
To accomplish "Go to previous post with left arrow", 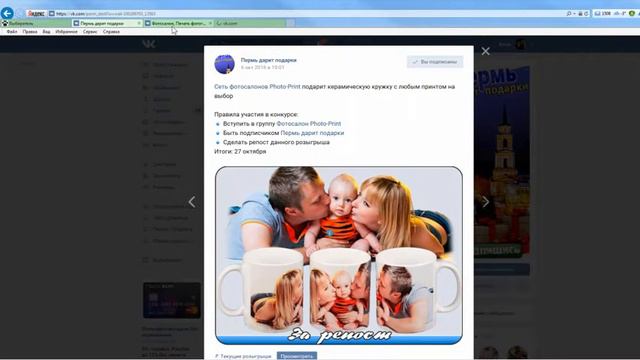I will pyautogui.click(x=192, y=201).
